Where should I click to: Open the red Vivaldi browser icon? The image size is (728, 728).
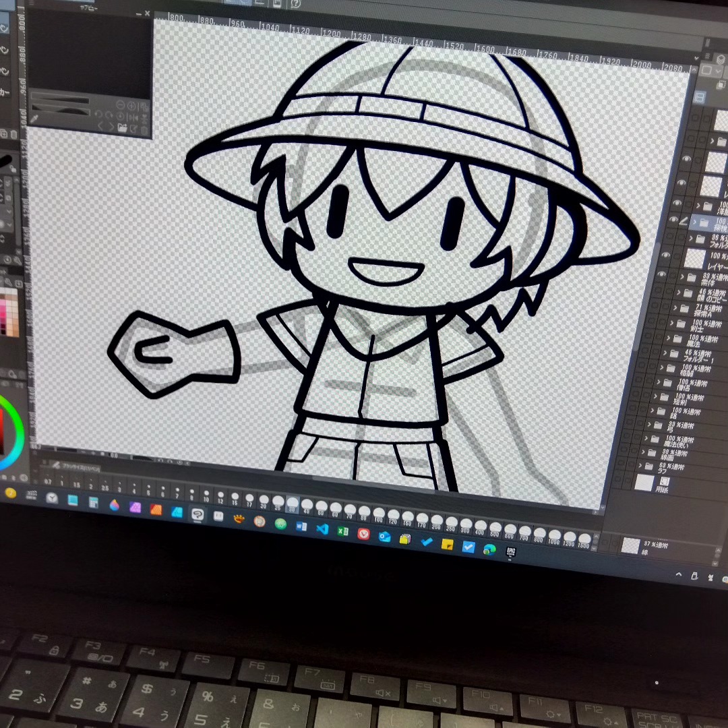[363, 534]
